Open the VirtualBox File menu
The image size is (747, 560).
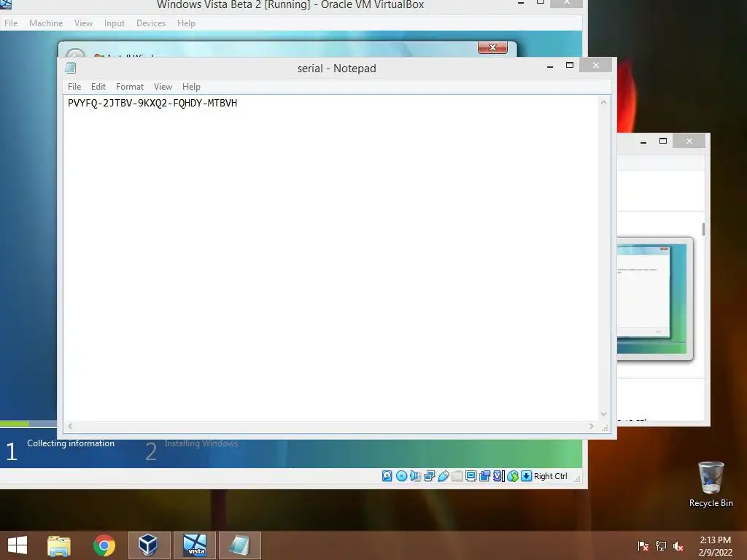click(11, 23)
